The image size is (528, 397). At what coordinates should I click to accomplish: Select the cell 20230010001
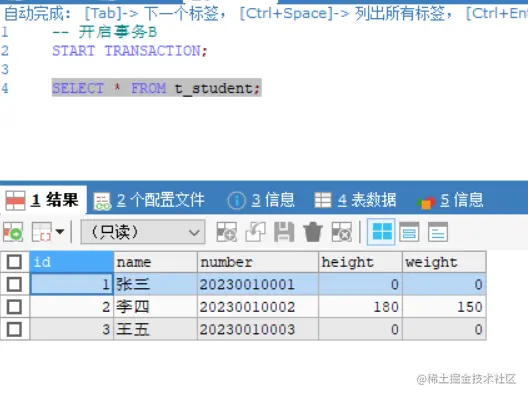[258, 285]
